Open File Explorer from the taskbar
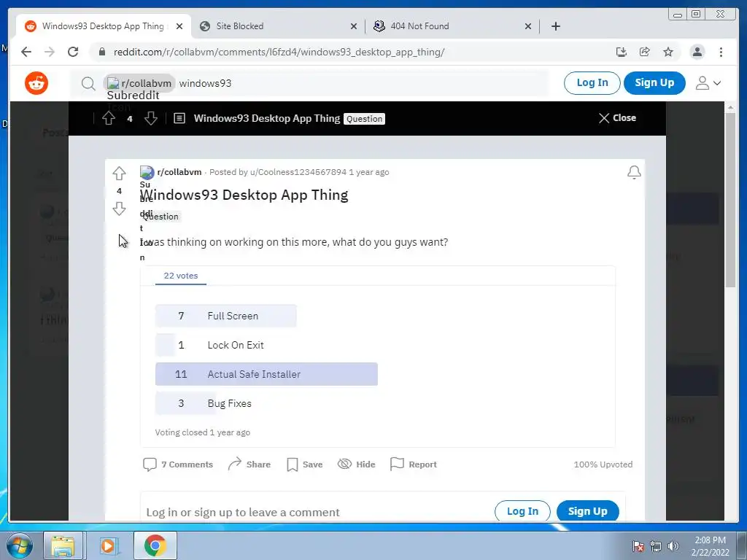 (x=63, y=545)
